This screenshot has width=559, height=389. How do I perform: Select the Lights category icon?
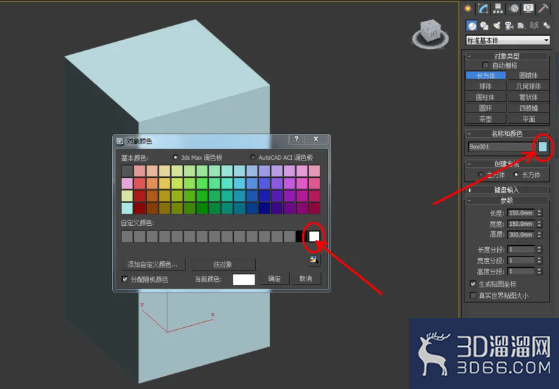[497, 26]
